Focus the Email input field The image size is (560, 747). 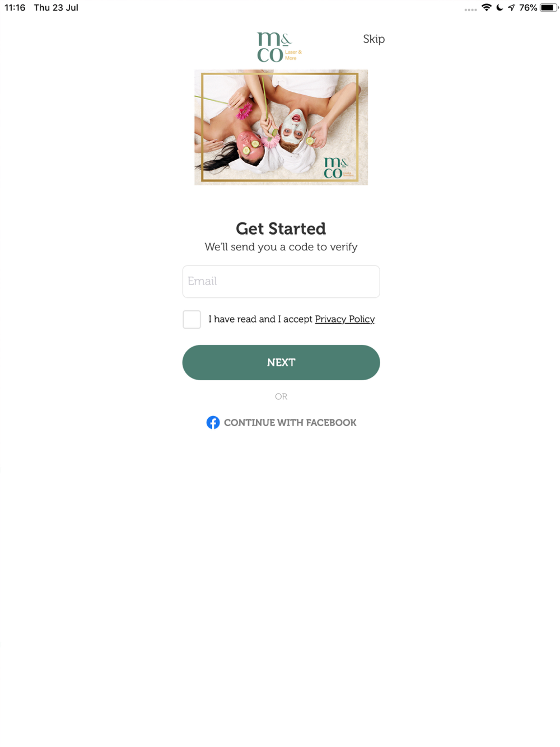click(x=281, y=282)
